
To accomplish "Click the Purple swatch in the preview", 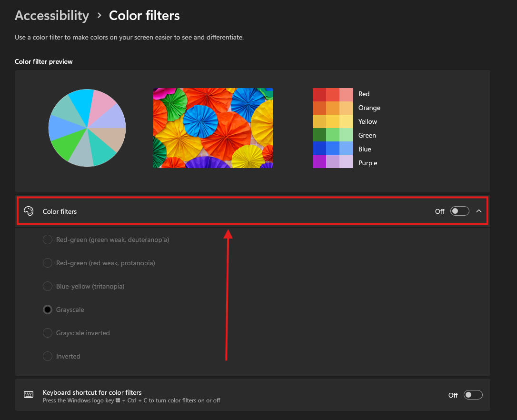I will 332,163.
